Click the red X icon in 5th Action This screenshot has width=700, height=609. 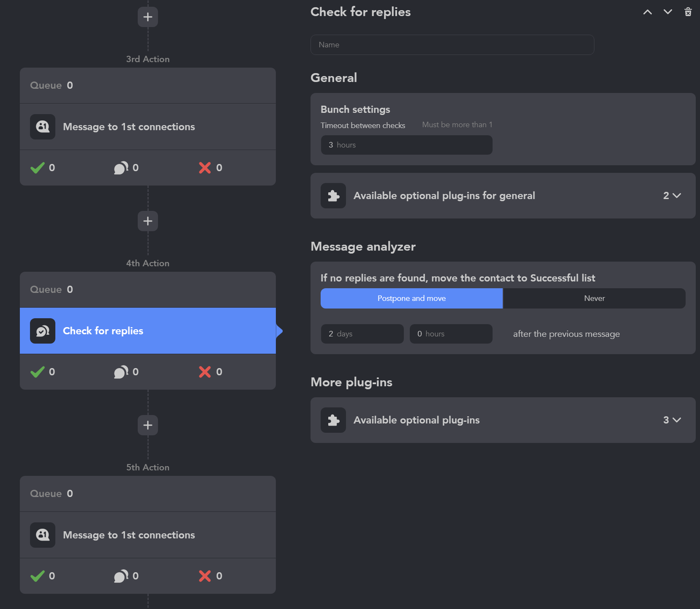(205, 576)
